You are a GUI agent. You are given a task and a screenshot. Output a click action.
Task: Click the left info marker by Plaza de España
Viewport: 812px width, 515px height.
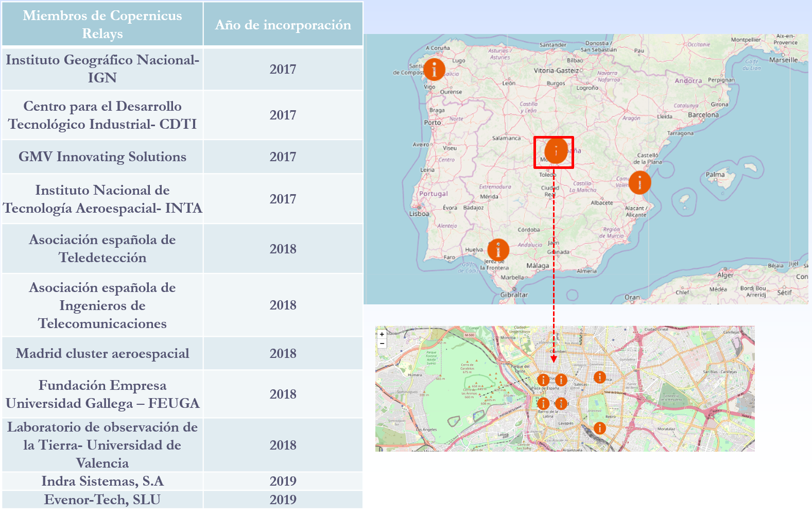click(543, 380)
